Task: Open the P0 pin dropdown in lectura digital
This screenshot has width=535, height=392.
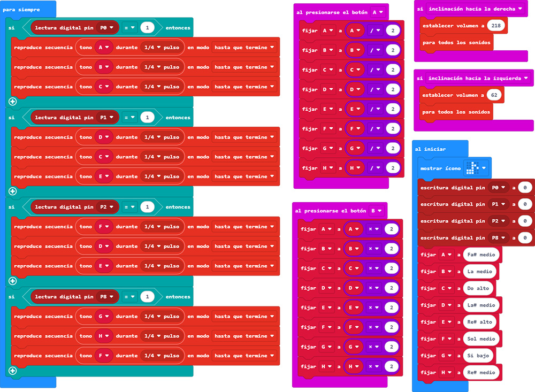Action: [x=107, y=28]
